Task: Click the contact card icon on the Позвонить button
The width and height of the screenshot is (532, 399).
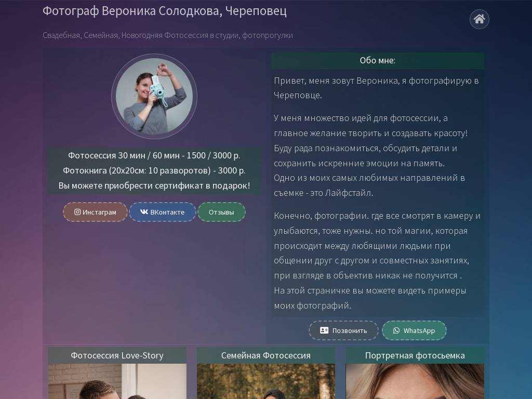Action: pyautogui.click(x=324, y=330)
